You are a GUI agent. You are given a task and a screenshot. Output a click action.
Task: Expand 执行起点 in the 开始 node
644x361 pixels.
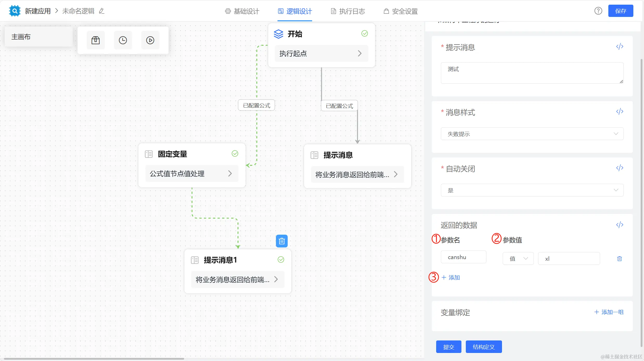(321, 54)
